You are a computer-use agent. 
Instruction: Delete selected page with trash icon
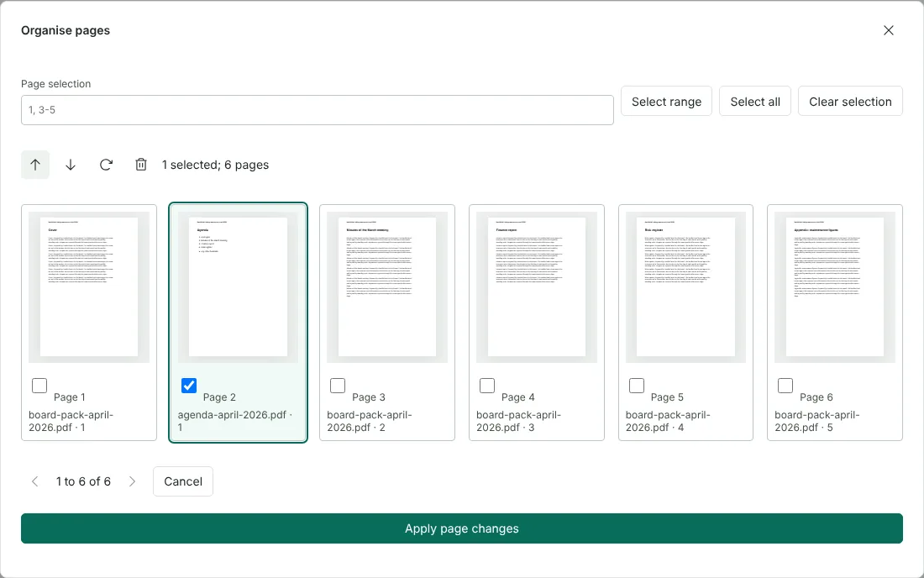pyautogui.click(x=141, y=165)
